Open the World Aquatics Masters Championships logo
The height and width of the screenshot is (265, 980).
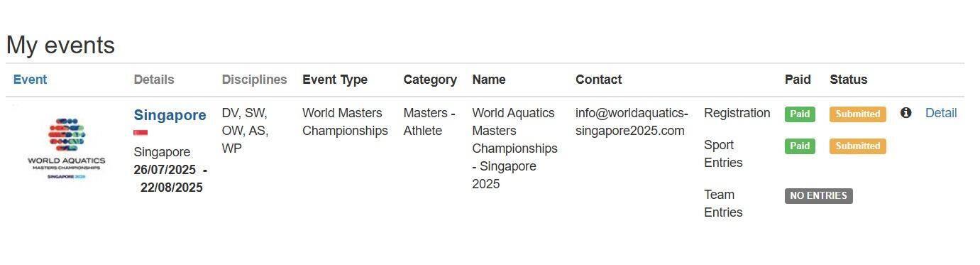67,148
